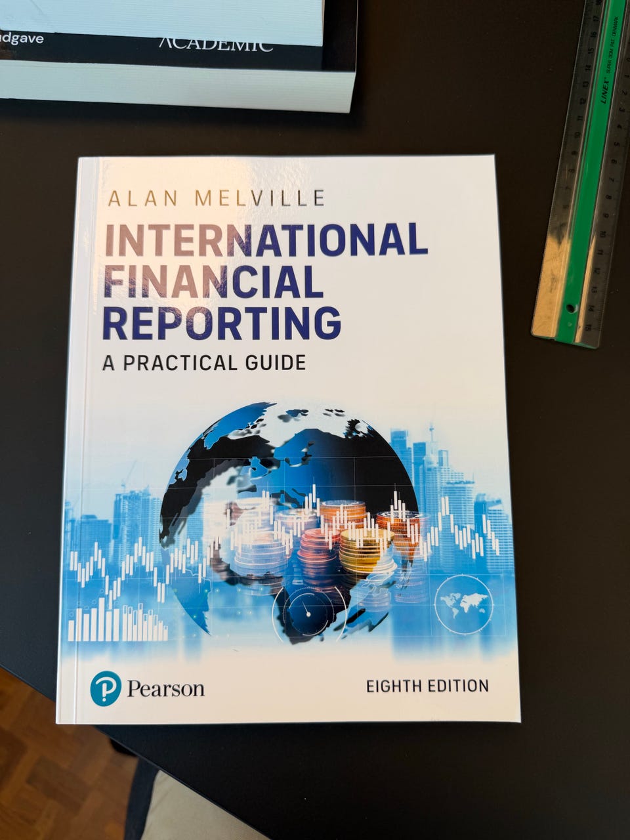
Task: Click the word INTERNATIONAL in the title
Action: point(266,240)
